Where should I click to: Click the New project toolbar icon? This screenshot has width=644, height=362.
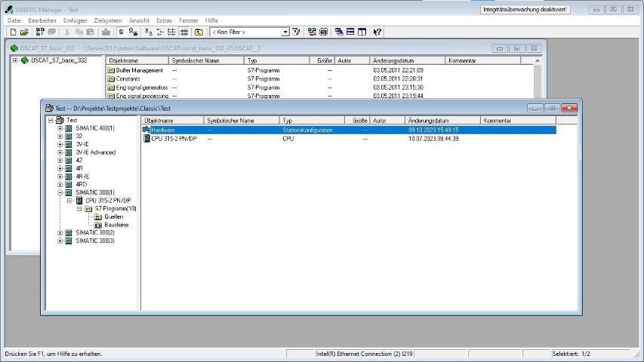tap(13, 32)
